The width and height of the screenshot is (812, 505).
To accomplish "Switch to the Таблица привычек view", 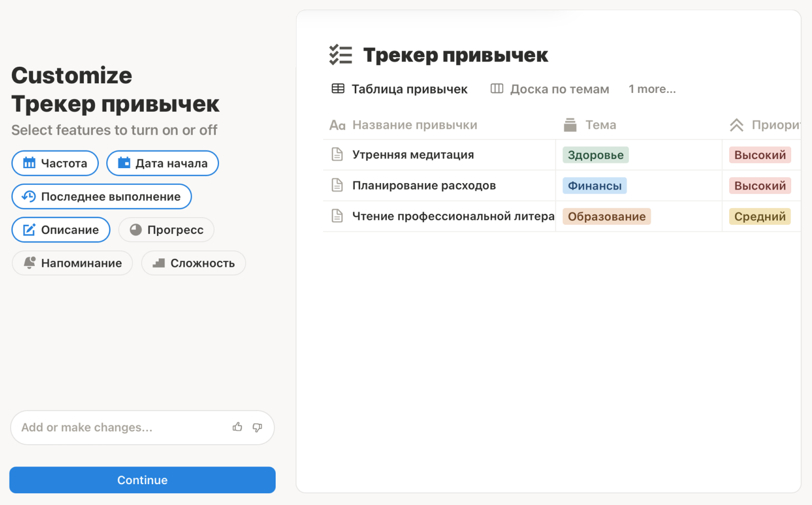I will (409, 89).
